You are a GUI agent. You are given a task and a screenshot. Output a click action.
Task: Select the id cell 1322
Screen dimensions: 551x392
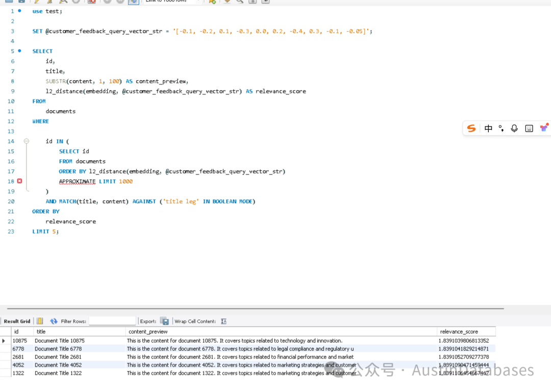point(22,373)
